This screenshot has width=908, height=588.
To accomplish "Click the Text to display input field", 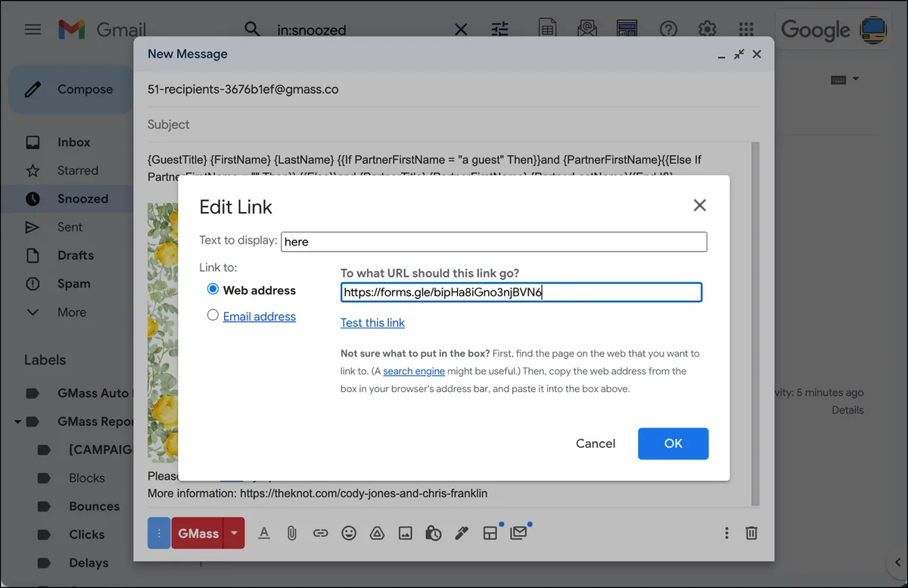I will point(494,241).
